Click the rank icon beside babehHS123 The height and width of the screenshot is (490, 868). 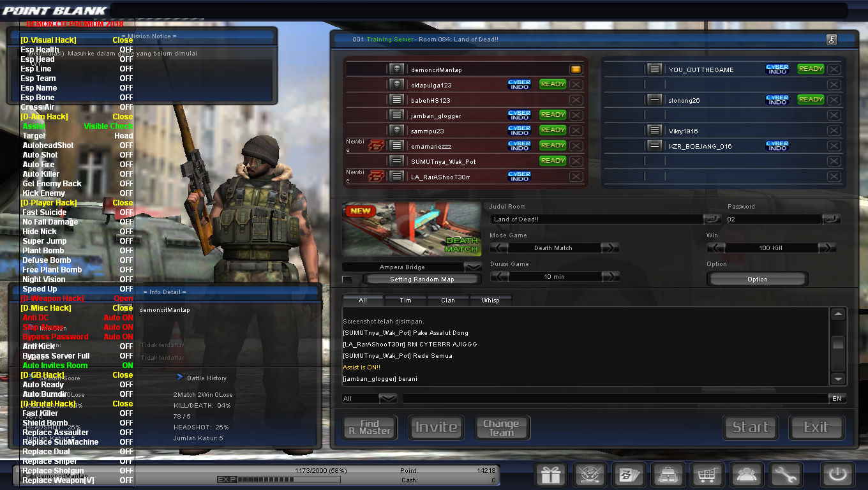(x=396, y=100)
